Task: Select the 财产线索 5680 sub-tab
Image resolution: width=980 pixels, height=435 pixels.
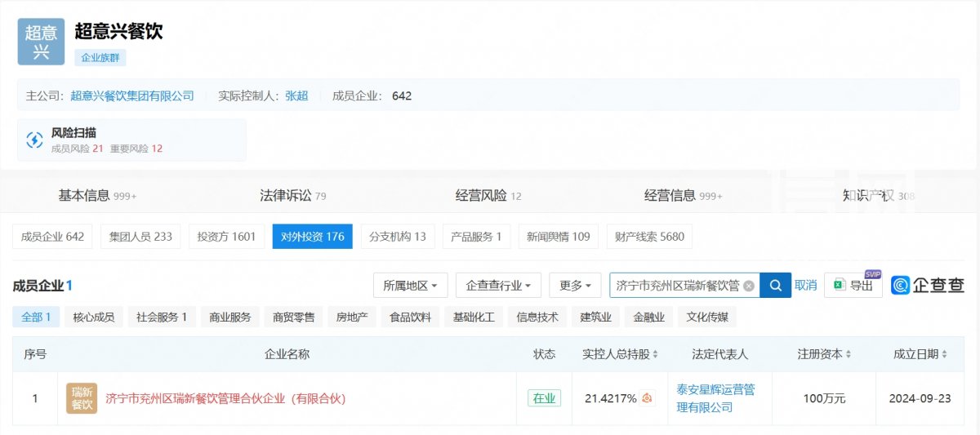Action: coord(649,237)
